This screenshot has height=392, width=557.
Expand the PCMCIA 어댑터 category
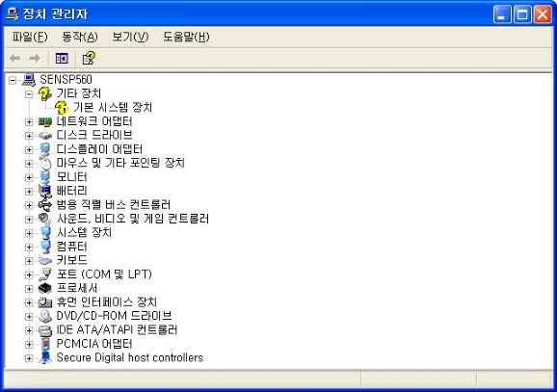(x=29, y=345)
